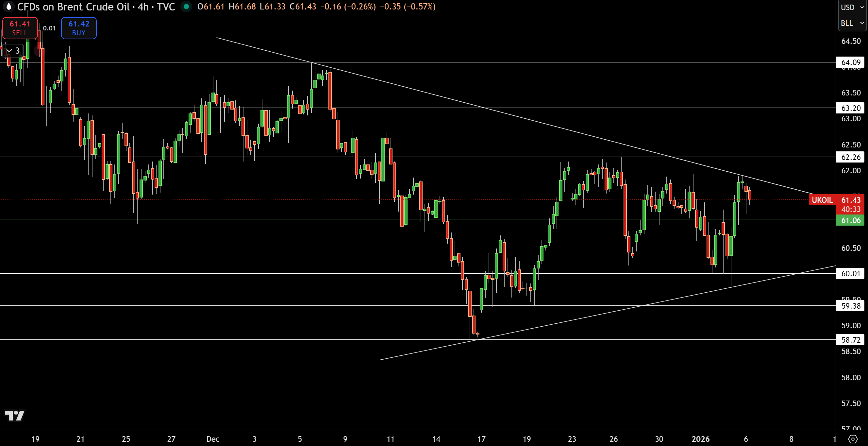Viewport: 868px width, 446px height.
Task: Click the UKOIL symbol price label
Action: [x=822, y=200]
